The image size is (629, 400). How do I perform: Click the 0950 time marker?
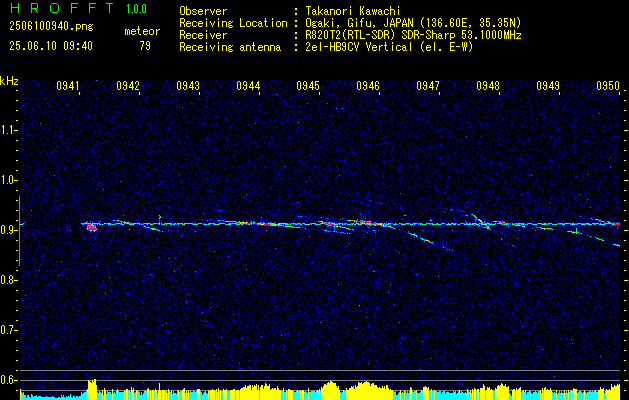(x=608, y=86)
